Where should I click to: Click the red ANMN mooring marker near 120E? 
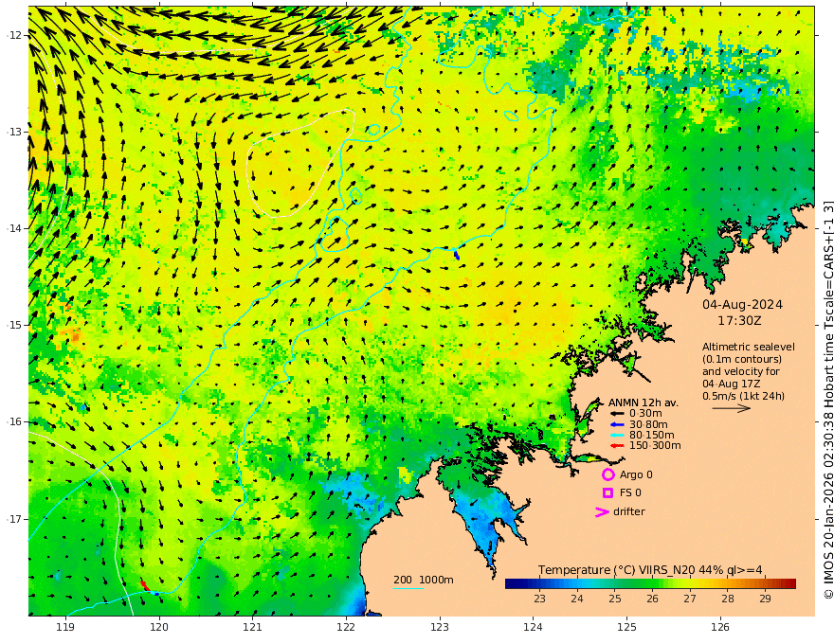144,584
